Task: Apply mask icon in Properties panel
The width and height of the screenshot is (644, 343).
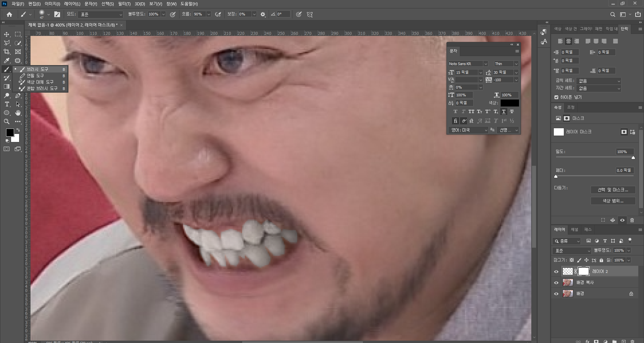Action: 613,220
